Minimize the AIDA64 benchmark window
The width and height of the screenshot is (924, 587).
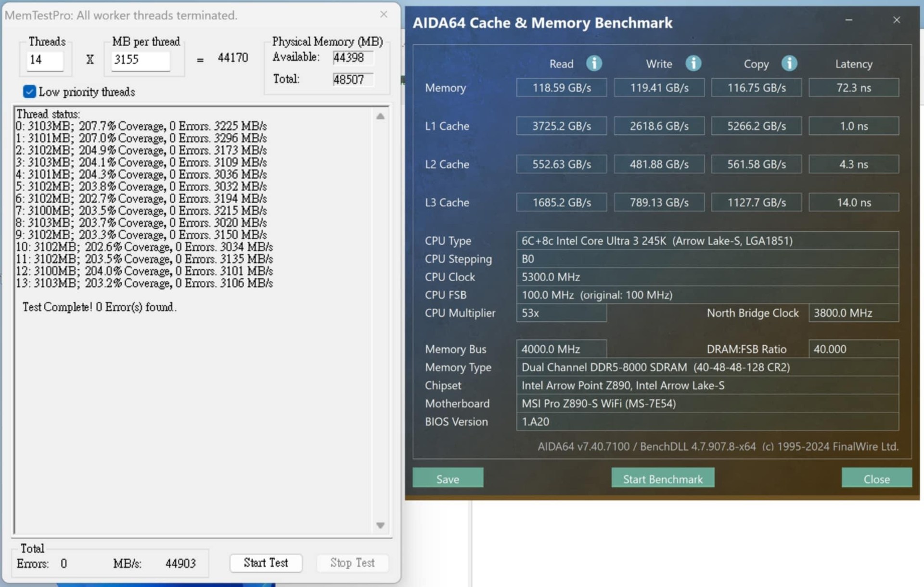[849, 20]
